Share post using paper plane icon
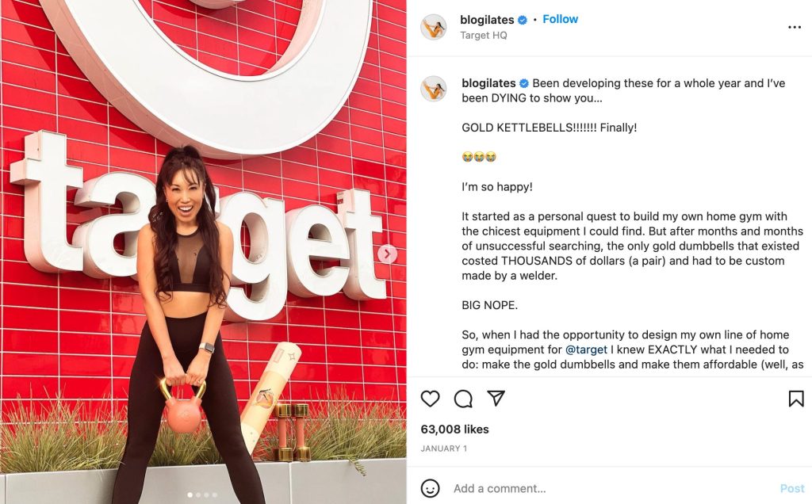Viewport: 812px width, 504px height. 496,398
